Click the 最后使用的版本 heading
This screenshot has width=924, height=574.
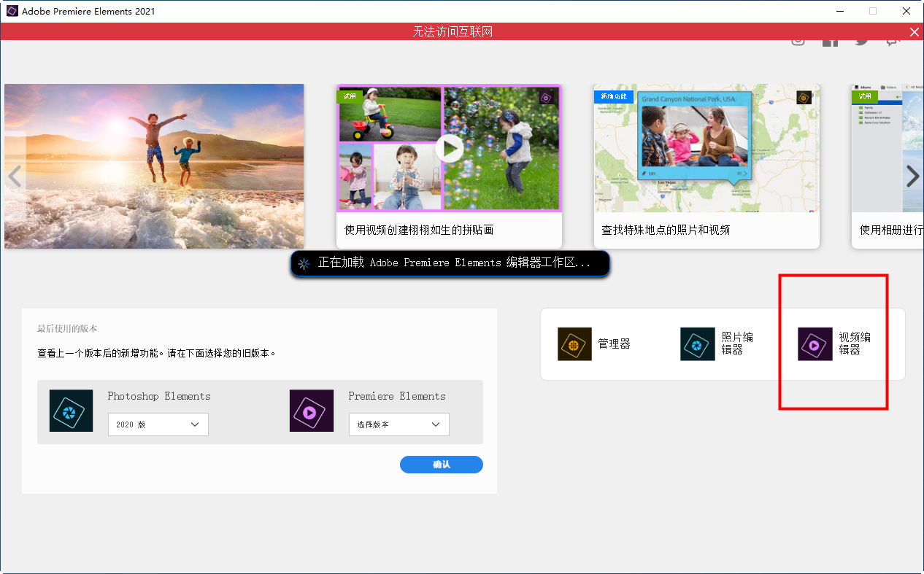coord(67,329)
